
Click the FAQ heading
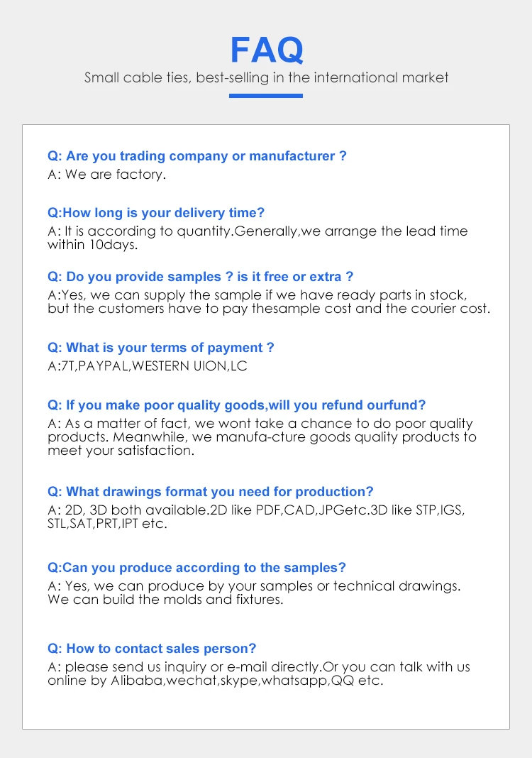tap(266, 48)
